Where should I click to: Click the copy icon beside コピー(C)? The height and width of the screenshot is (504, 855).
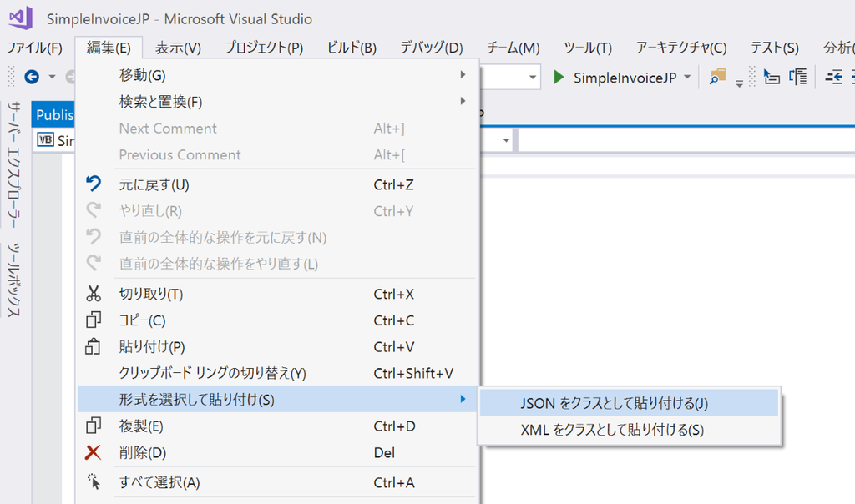click(x=94, y=320)
